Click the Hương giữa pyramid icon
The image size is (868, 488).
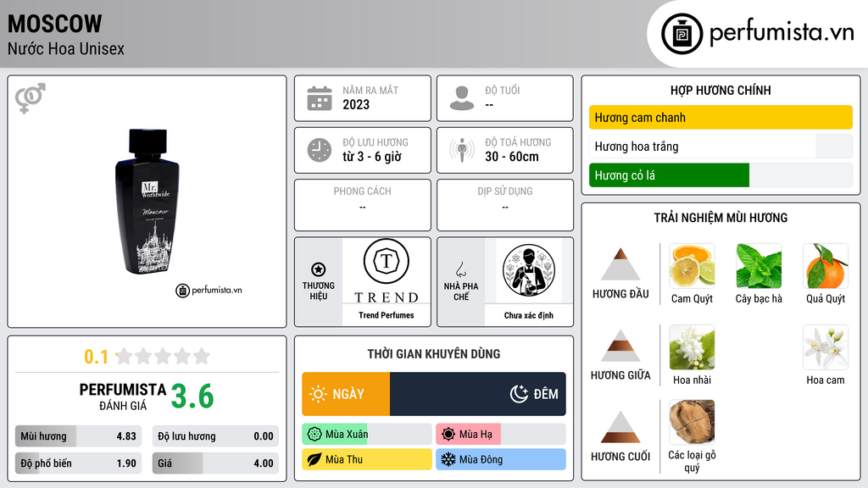coord(620,346)
